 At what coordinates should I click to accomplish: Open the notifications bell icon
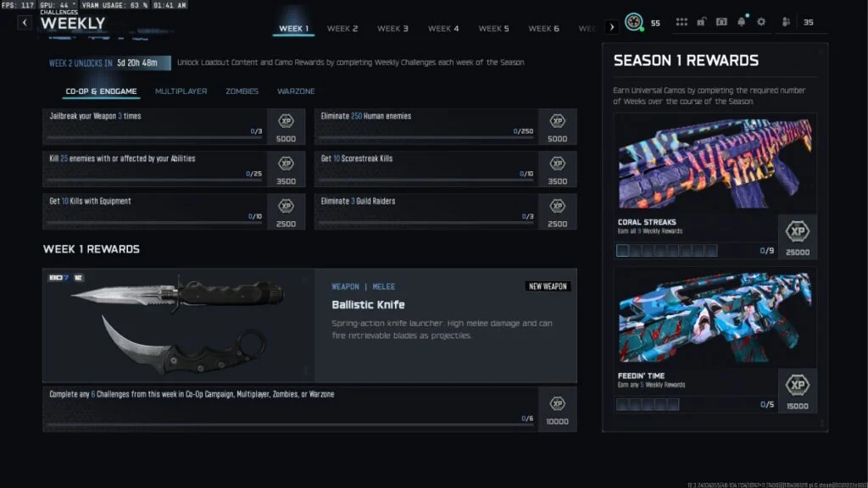(x=742, y=22)
